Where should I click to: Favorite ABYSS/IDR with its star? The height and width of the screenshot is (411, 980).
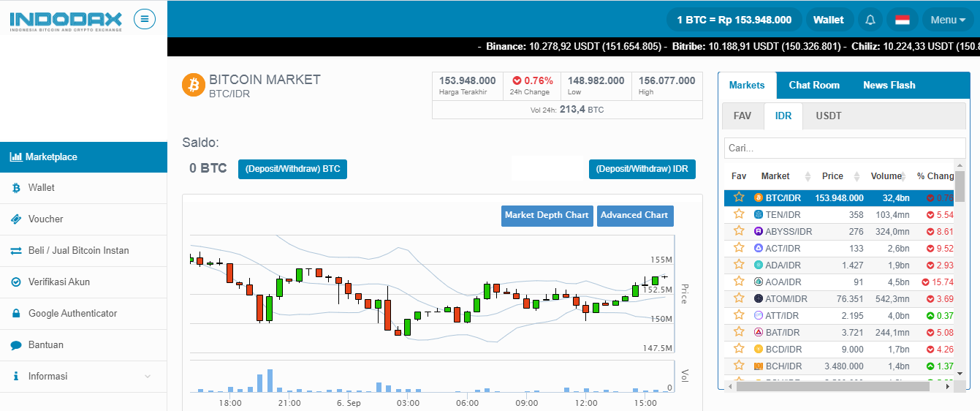[x=739, y=231]
